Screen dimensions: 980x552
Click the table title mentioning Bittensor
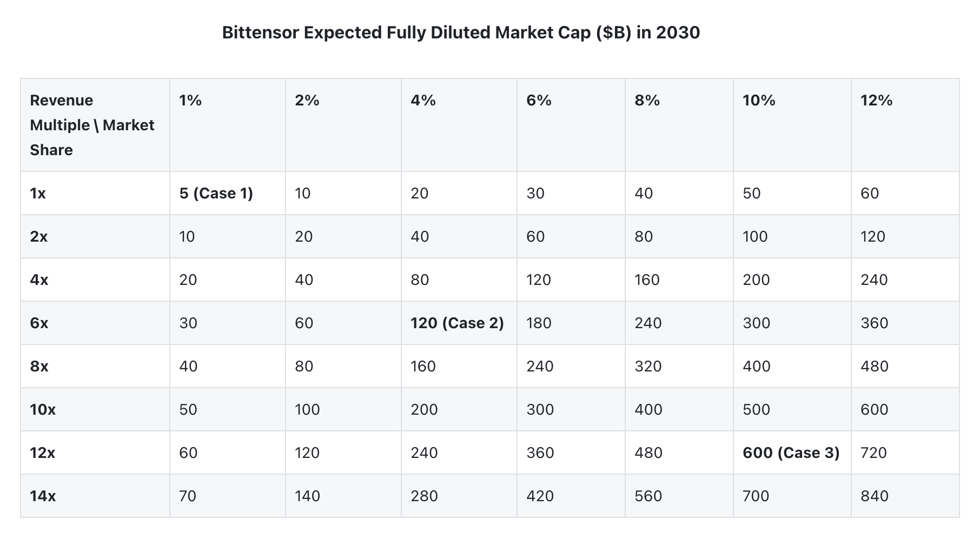click(461, 33)
